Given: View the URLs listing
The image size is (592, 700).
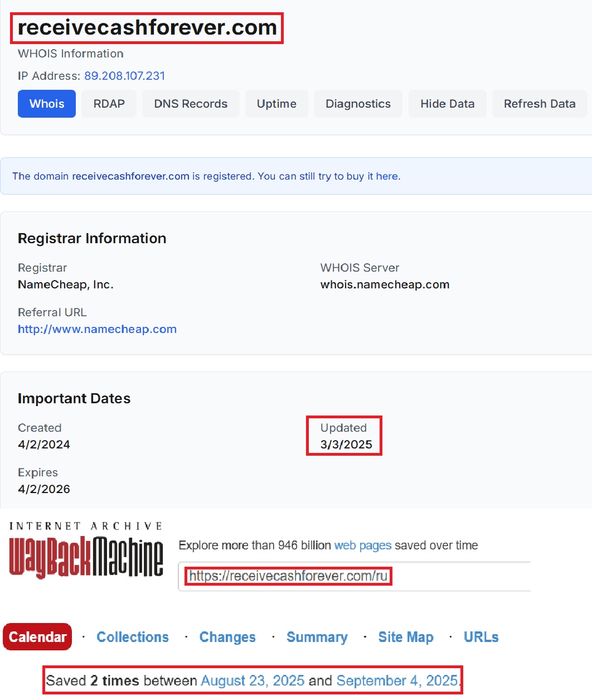Looking at the screenshot, I should pyautogui.click(x=481, y=637).
